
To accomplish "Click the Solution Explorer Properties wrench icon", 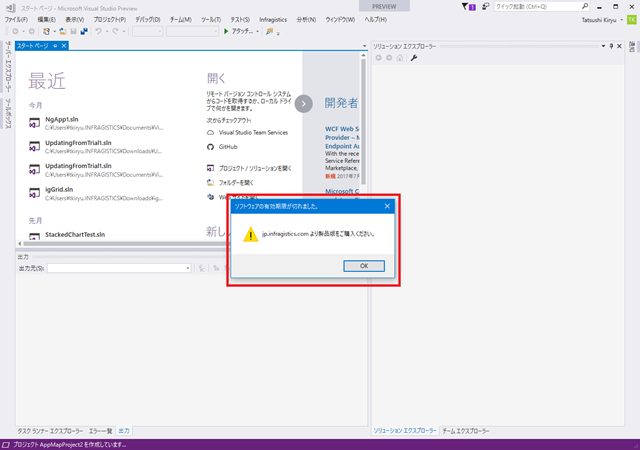I will click(x=413, y=58).
